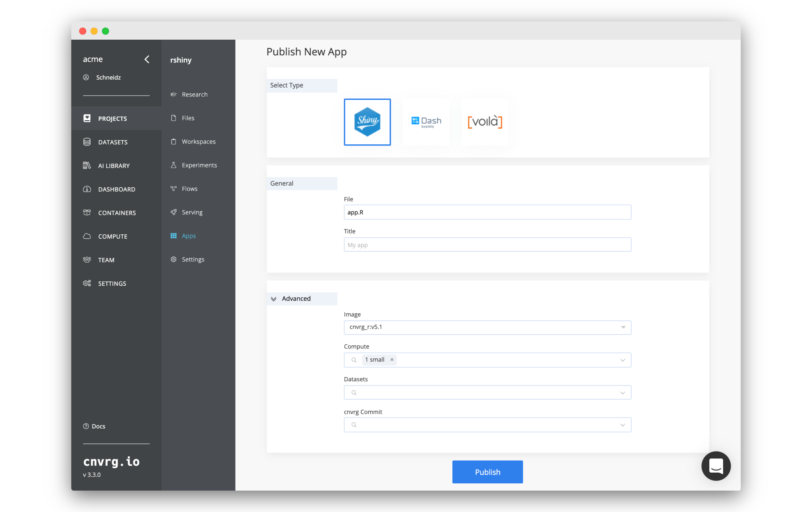Remove the selected small compute tag
The height and width of the screenshot is (512, 812).
pyautogui.click(x=392, y=359)
